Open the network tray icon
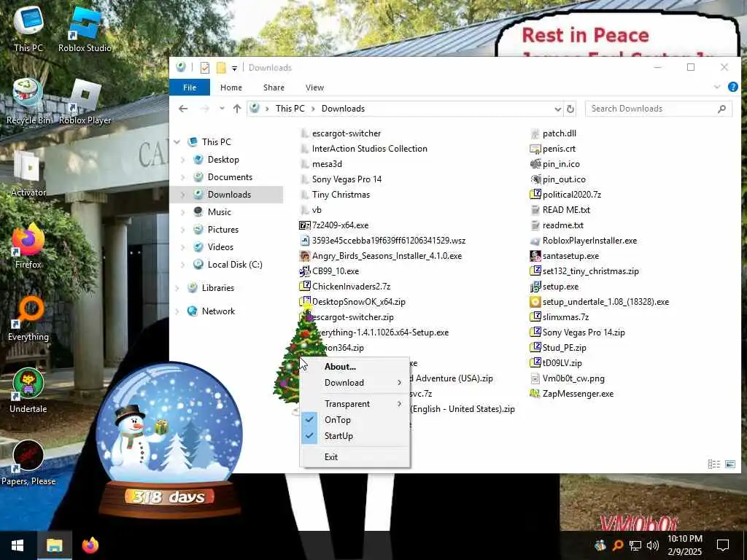This screenshot has width=747, height=560. pos(635,545)
